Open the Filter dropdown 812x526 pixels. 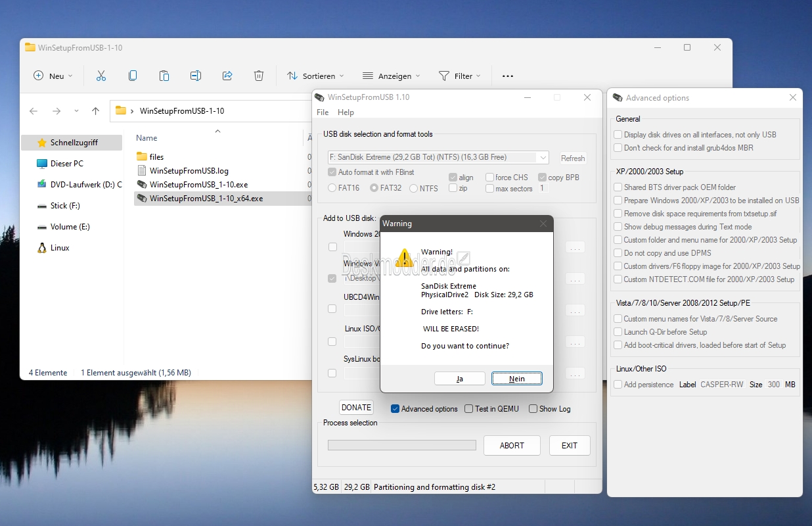[460, 76]
